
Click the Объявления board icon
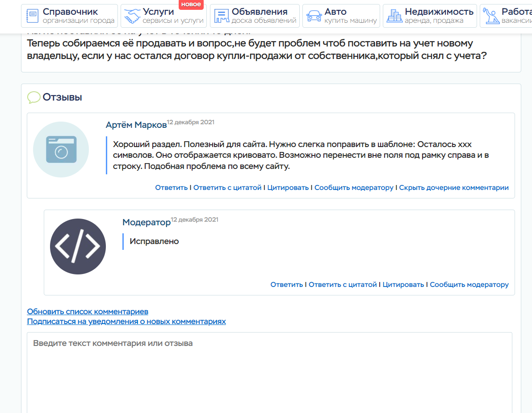[221, 16]
